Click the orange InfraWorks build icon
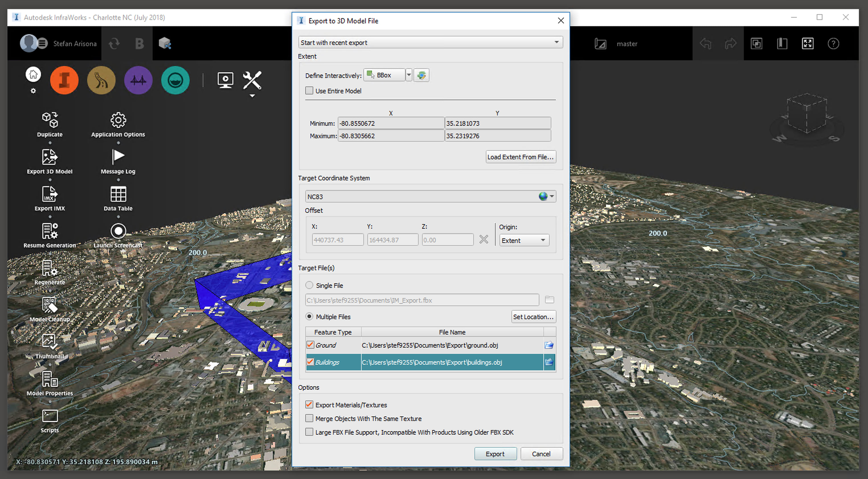The image size is (868, 479). tap(64, 80)
